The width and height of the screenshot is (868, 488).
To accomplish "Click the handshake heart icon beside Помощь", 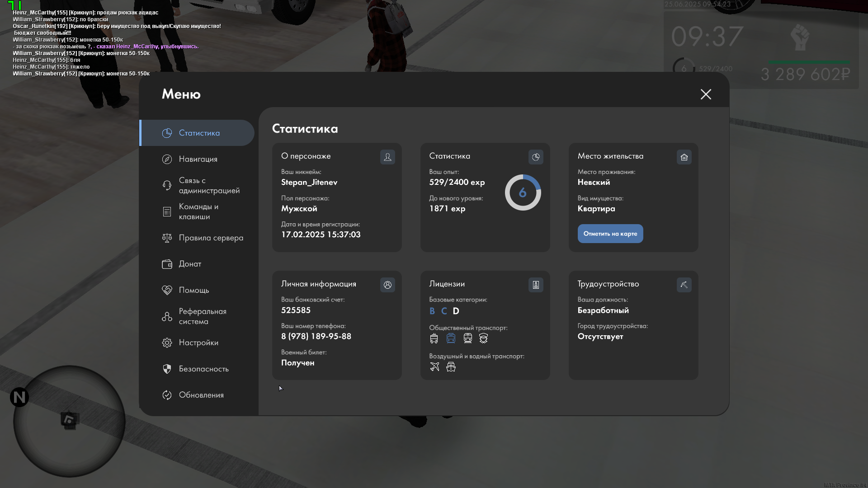I will point(167,290).
